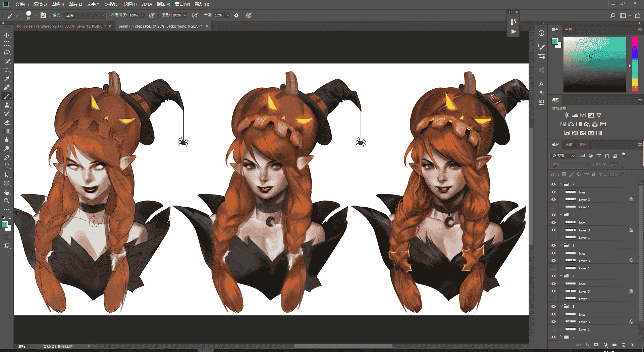Open the brush blend mode dropdown
Viewport: 644px width, 352px height.
coord(85,15)
